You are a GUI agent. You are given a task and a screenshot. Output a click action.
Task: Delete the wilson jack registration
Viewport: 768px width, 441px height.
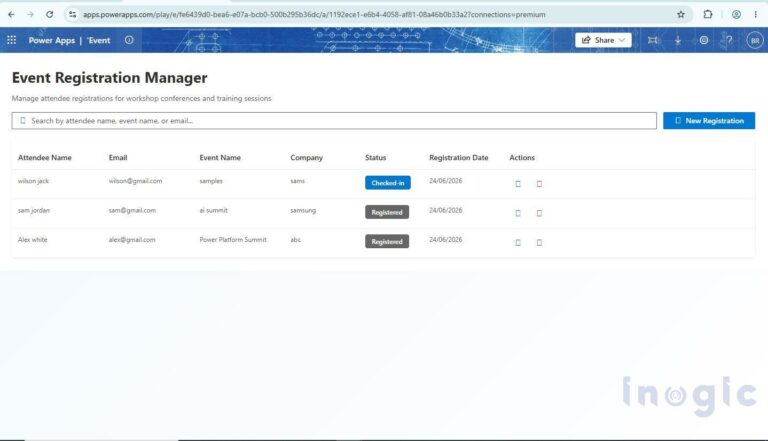539,184
